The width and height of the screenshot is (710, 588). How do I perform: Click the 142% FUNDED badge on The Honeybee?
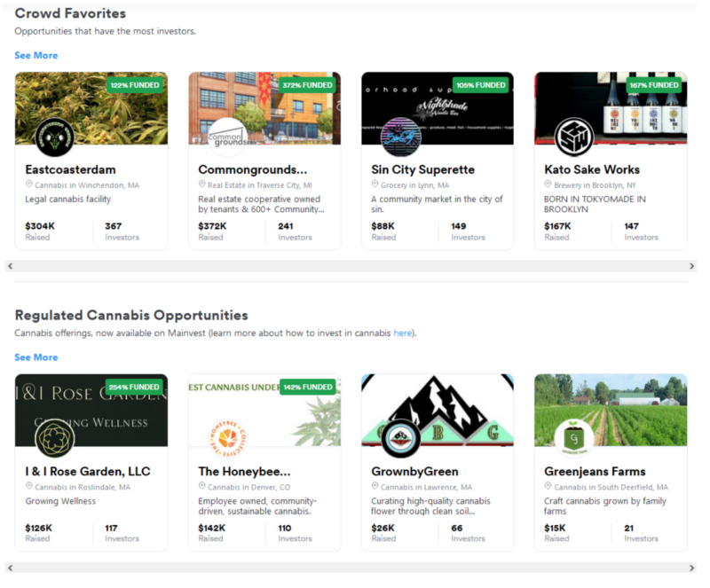307,387
